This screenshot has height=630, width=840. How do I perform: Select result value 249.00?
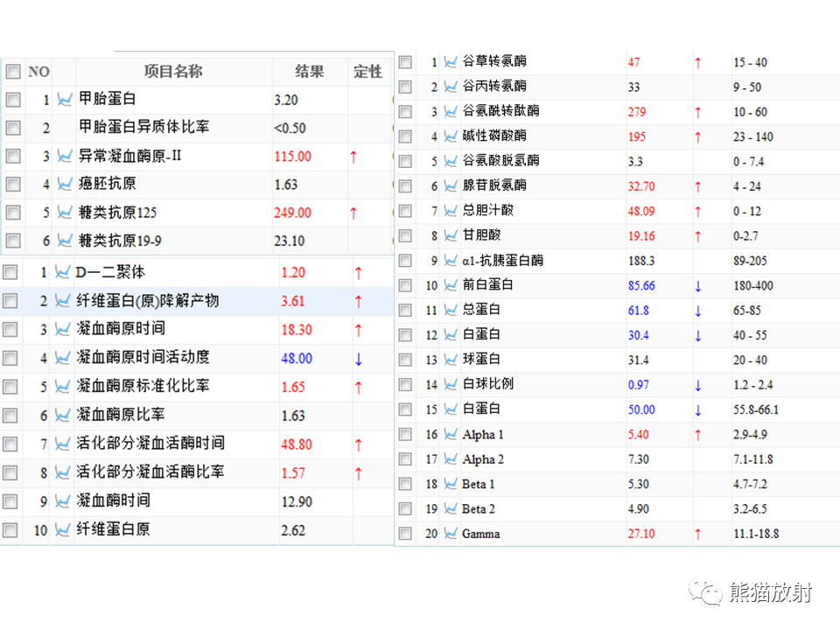click(292, 213)
